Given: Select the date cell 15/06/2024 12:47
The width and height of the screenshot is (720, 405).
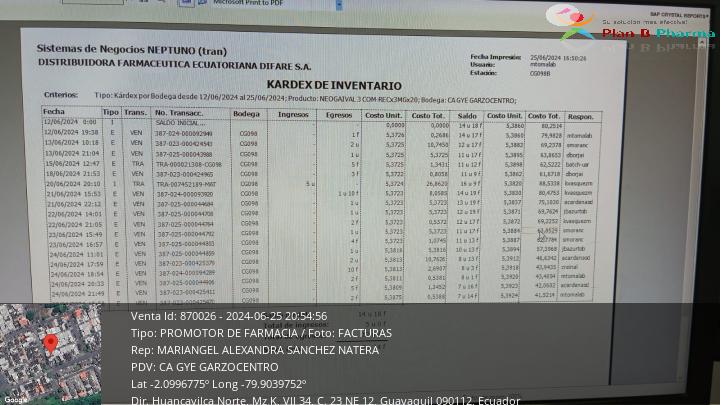Looking at the screenshot, I should pos(72,163).
